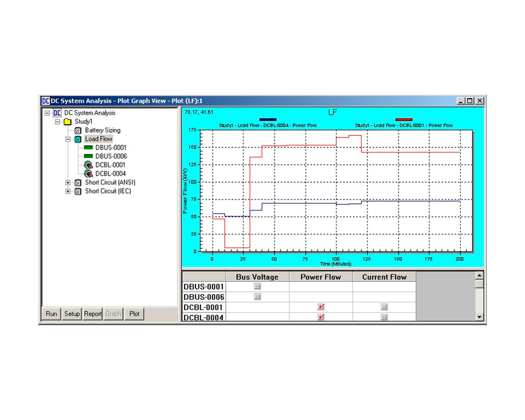Click the Study1 DCBL-0004 Power Flow legend text
The width and height of the screenshot is (525, 420).
point(268,126)
